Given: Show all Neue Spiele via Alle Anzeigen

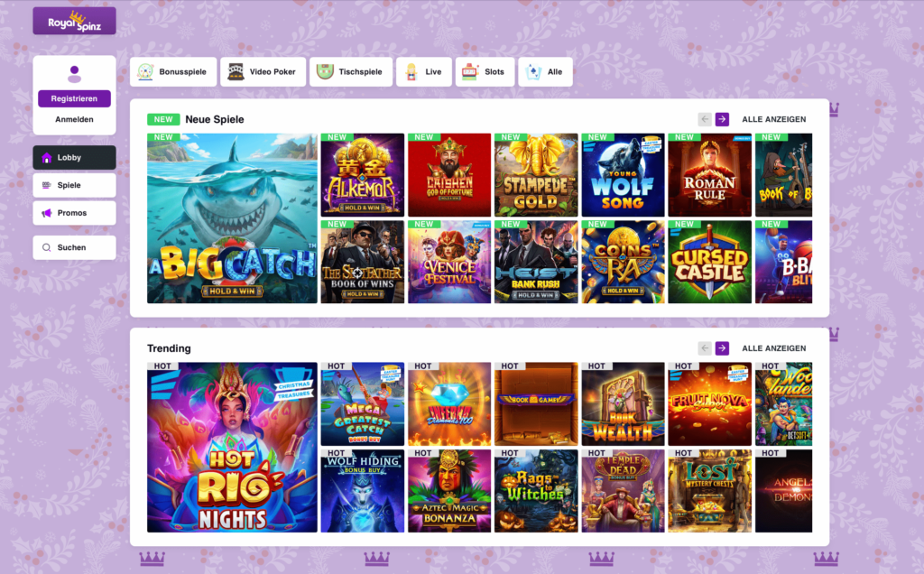Looking at the screenshot, I should 773,119.
